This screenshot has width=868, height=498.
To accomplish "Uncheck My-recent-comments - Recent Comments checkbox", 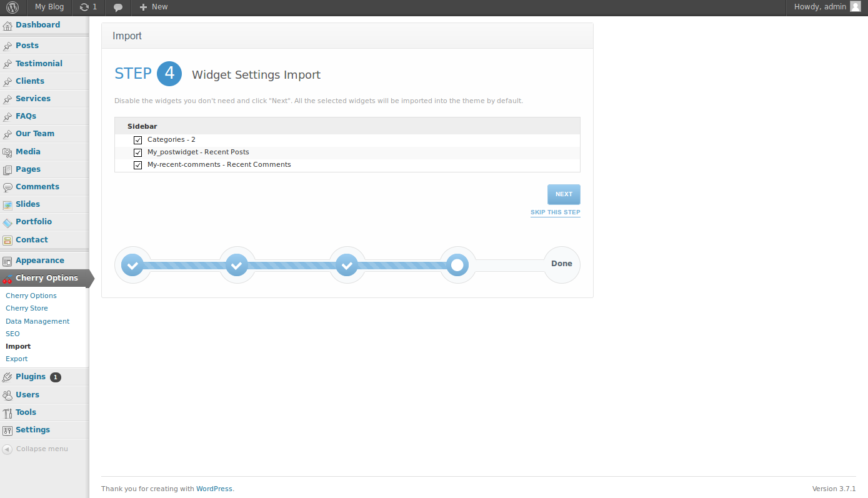I will click(138, 165).
